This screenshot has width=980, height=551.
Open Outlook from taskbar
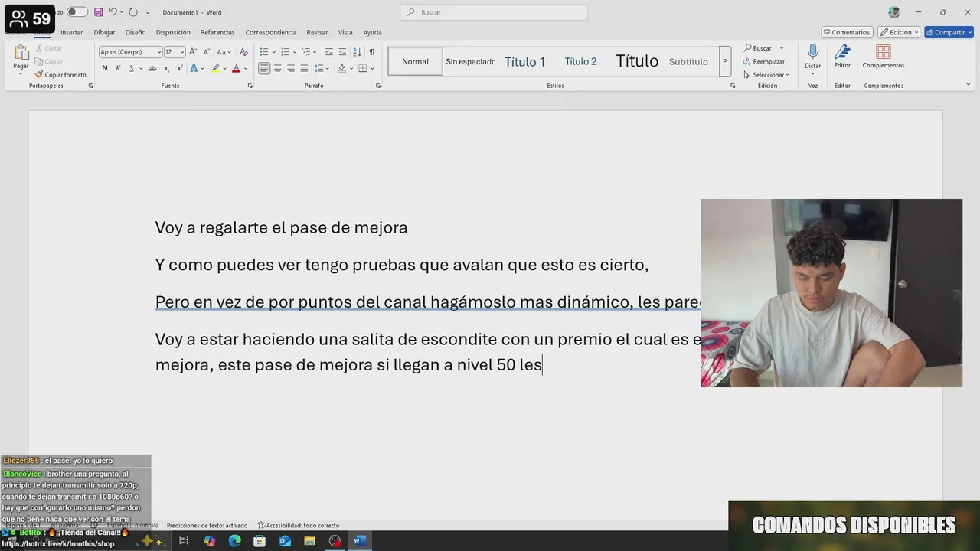pos(285,541)
